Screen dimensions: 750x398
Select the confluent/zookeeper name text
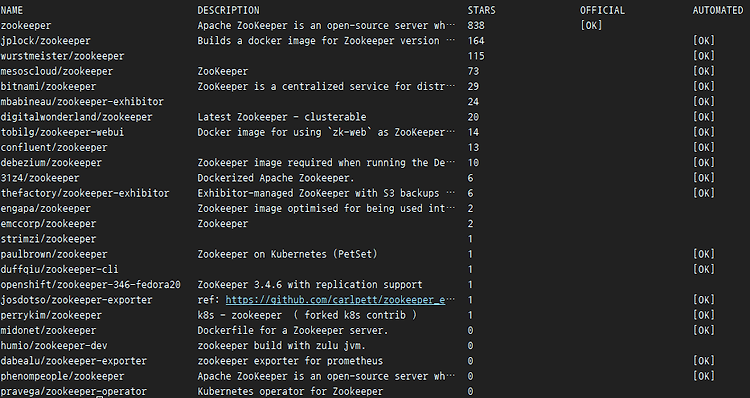[54, 147]
